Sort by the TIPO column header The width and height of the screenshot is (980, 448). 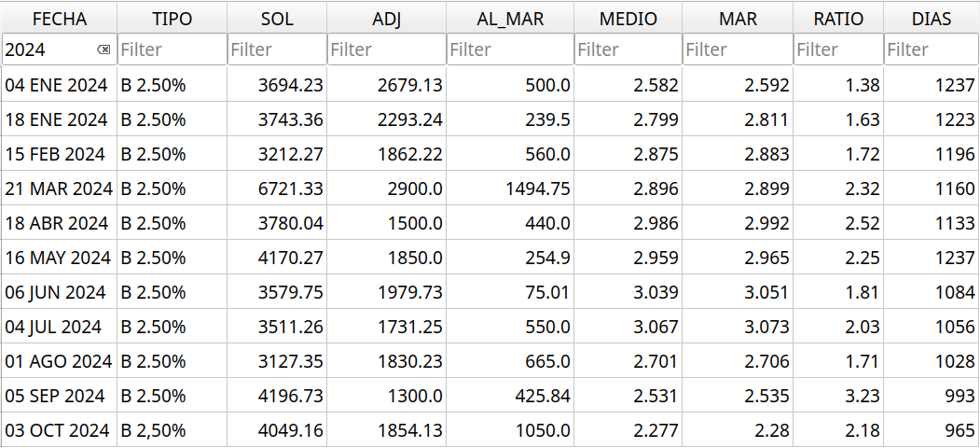pos(172,19)
